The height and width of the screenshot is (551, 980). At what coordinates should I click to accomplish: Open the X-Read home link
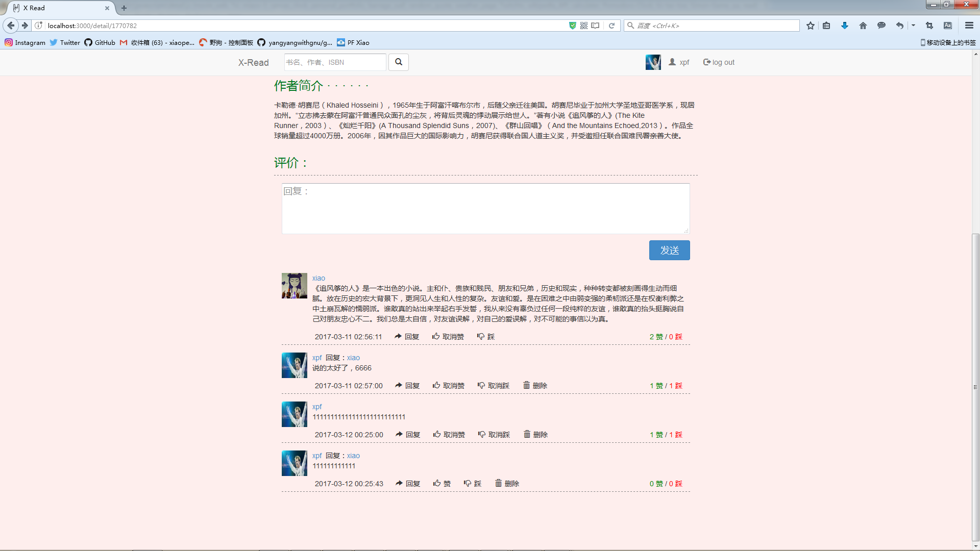(253, 62)
